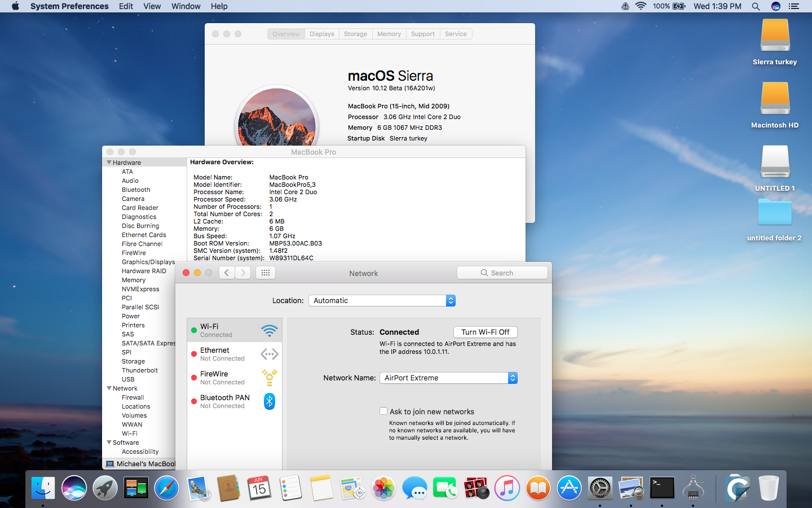Open Apple menu

[x=15, y=6]
